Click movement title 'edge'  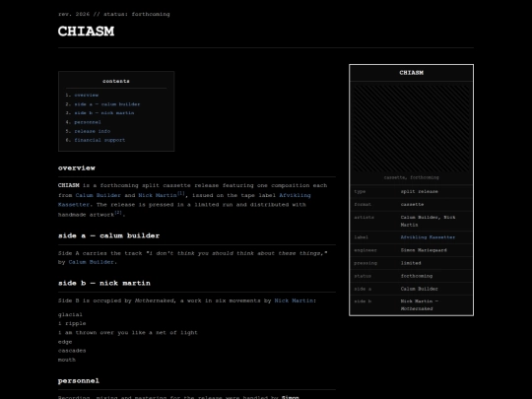[x=65, y=342]
